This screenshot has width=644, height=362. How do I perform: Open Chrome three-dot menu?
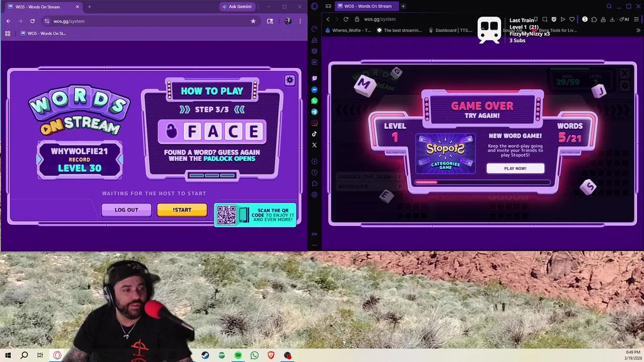click(x=300, y=21)
